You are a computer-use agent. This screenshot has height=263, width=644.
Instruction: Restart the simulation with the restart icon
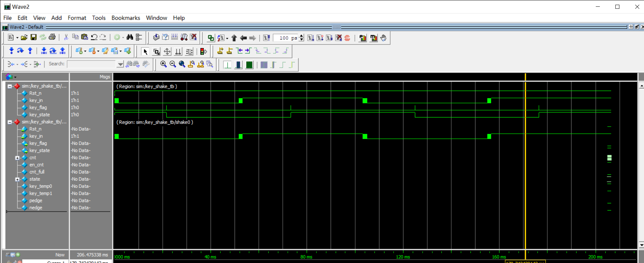267,38
